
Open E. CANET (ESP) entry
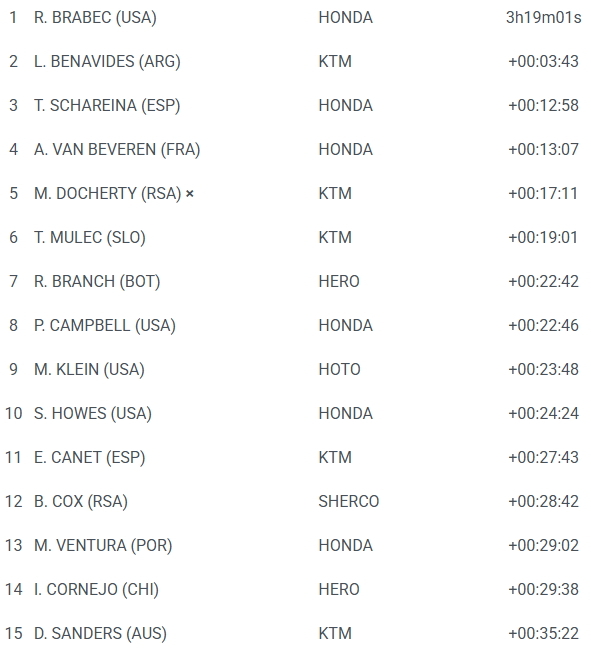(x=89, y=458)
